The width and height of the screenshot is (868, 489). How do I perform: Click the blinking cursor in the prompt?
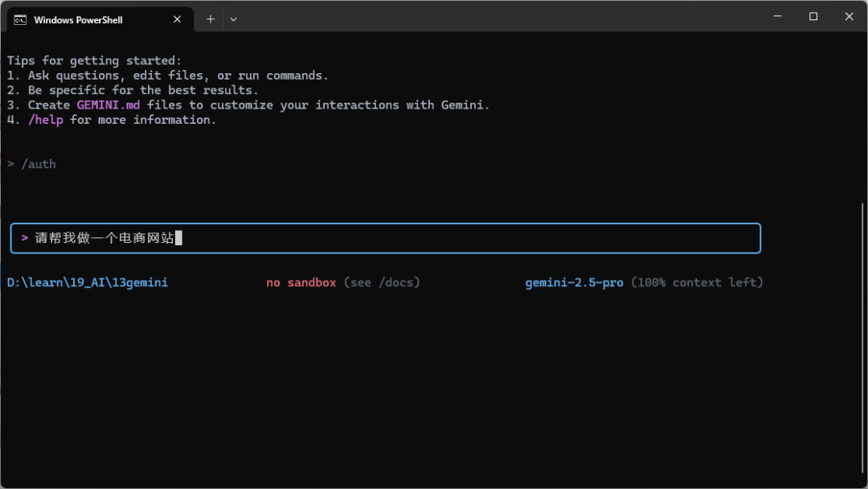(179, 237)
